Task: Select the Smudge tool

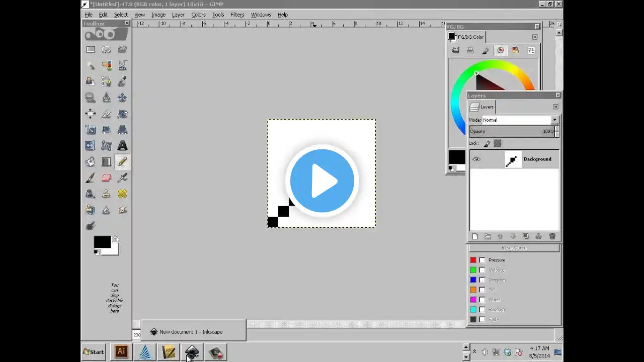Action: (122, 210)
